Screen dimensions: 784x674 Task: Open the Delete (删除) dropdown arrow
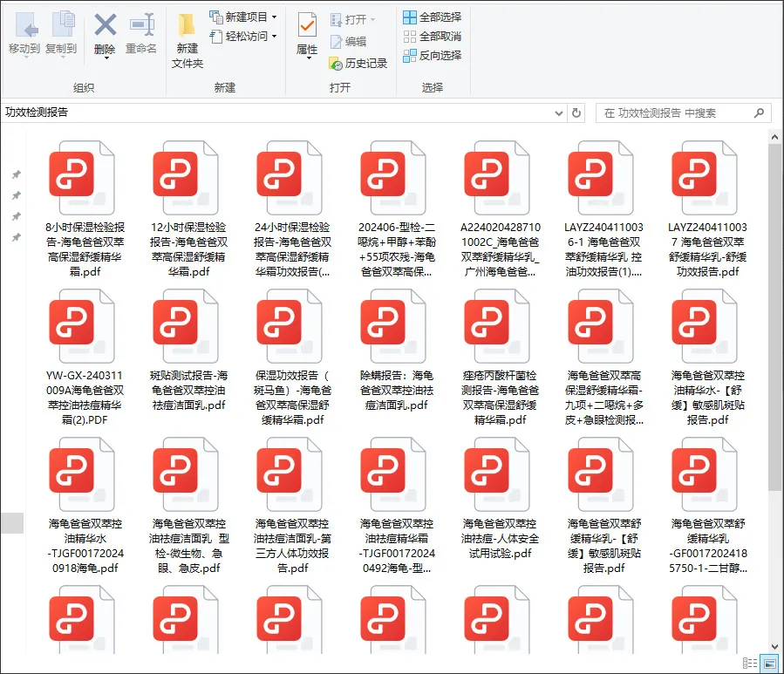pos(106,58)
